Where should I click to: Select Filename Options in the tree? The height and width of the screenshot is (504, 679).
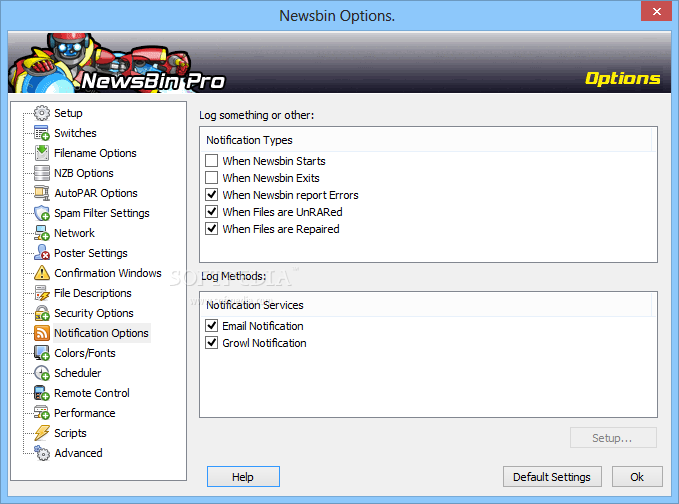point(95,153)
